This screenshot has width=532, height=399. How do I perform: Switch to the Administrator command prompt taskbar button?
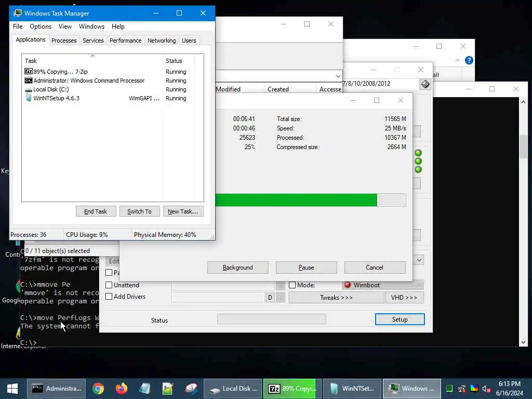(56, 389)
